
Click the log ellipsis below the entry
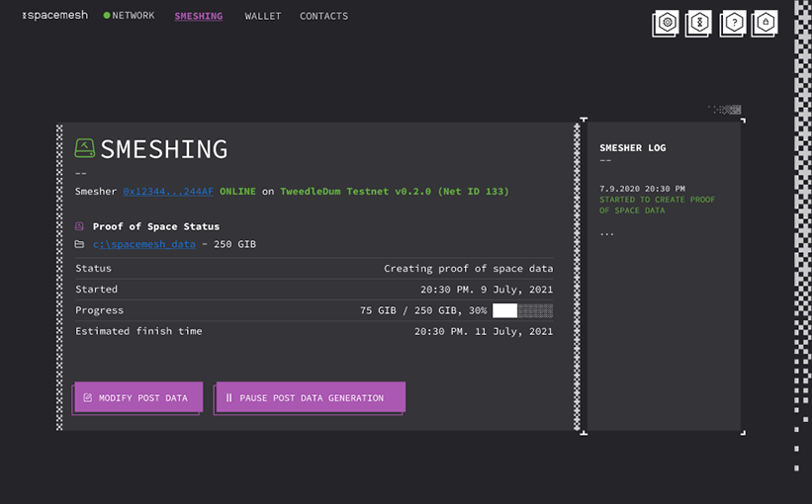pos(607,234)
